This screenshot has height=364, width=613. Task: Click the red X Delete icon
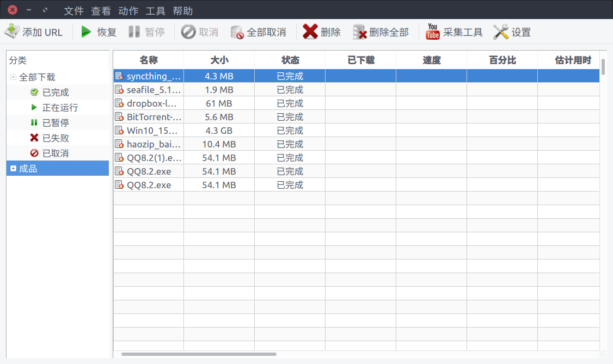tap(310, 32)
